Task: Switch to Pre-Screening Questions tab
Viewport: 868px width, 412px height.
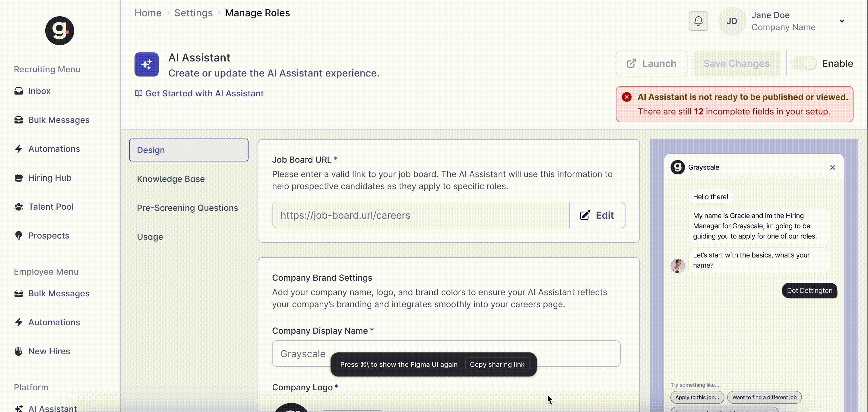Action: click(187, 208)
